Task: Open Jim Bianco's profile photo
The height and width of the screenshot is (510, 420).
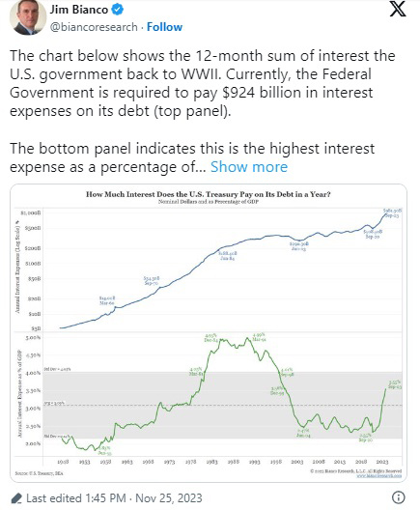Action: pos(28,17)
